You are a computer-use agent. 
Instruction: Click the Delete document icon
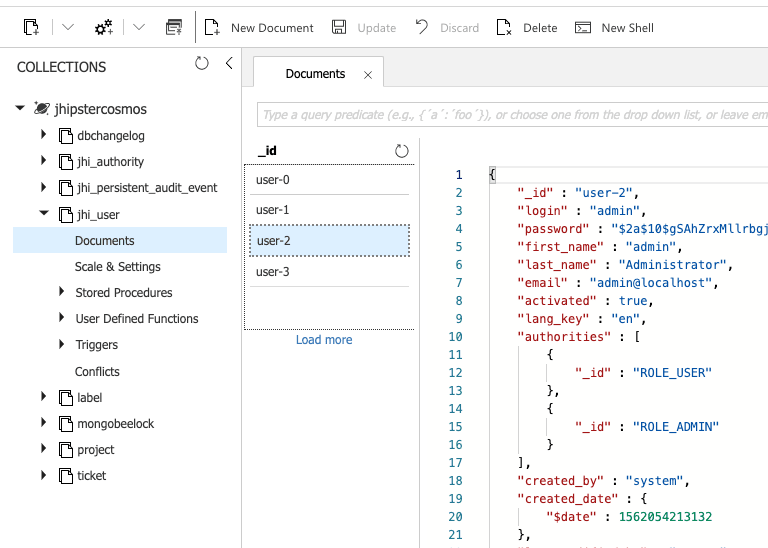pos(504,27)
